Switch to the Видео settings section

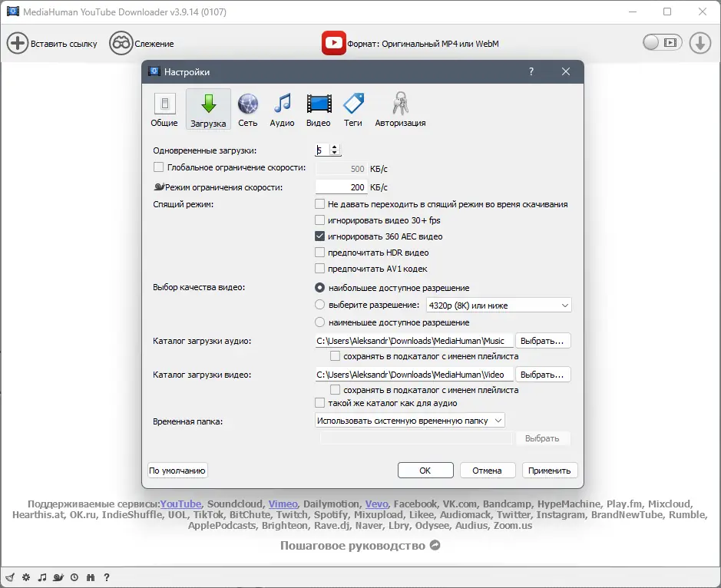pyautogui.click(x=317, y=107)
